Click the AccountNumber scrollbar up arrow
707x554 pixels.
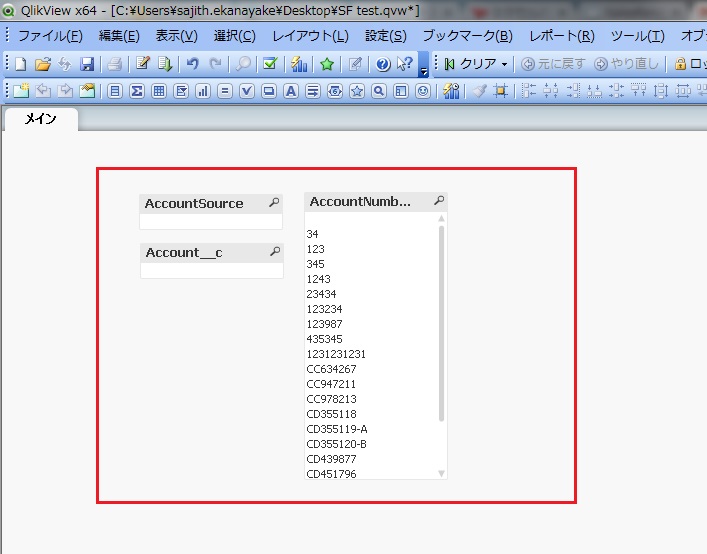(441, 218)
